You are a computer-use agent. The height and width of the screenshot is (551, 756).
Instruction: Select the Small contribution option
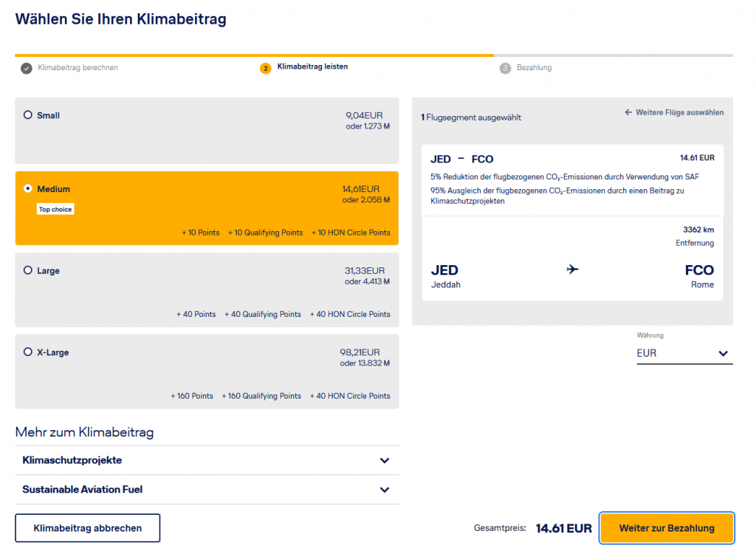(x=28, y=115)
